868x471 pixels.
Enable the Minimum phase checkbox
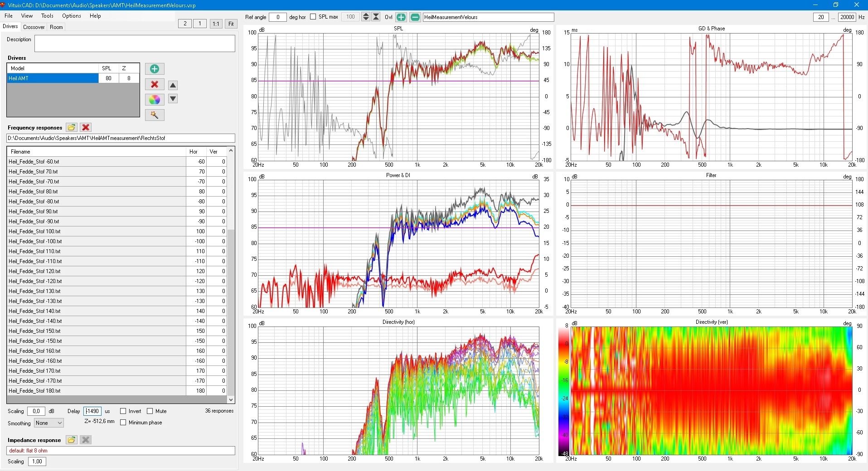pyautogui.click(x=123, y=423)
